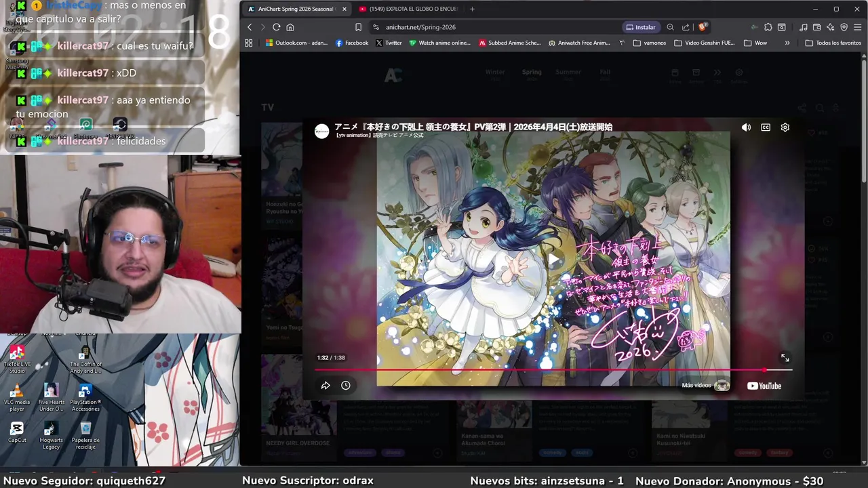
Task: Open the Aniwatch Free Anime bookmark
Action: [x=579, y=43]
